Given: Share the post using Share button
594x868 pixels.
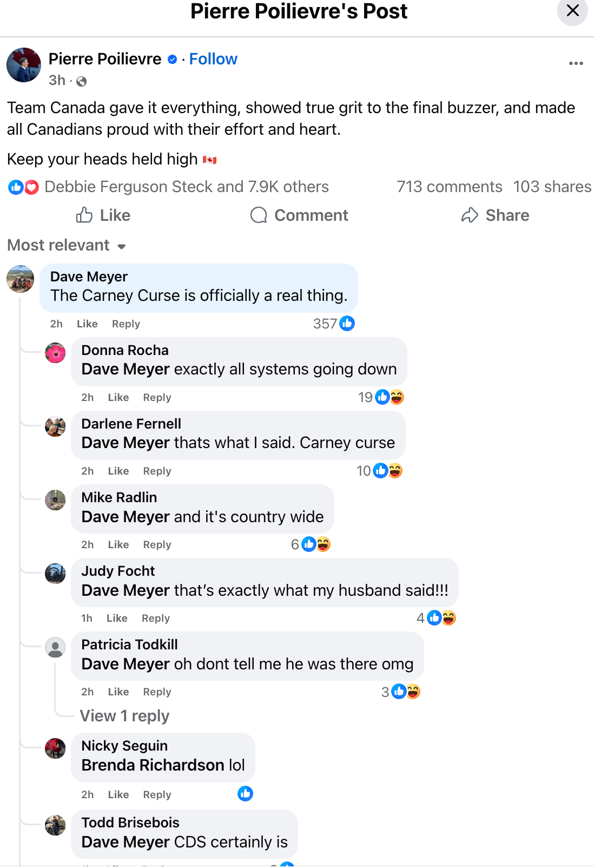Looking at the screenshot, I should [495, 215].
